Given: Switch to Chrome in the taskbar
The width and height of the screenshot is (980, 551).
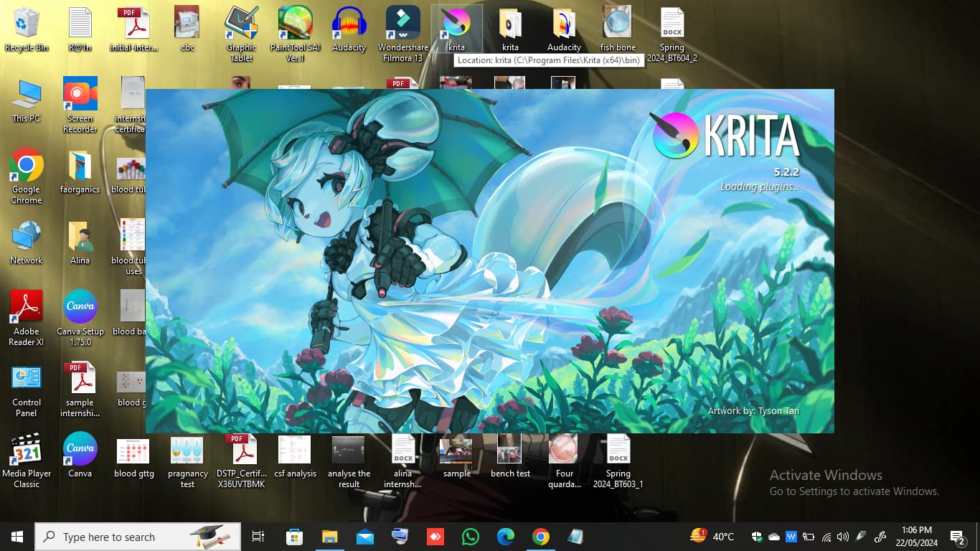Looking at the screenshot, I should pos(541,537).
